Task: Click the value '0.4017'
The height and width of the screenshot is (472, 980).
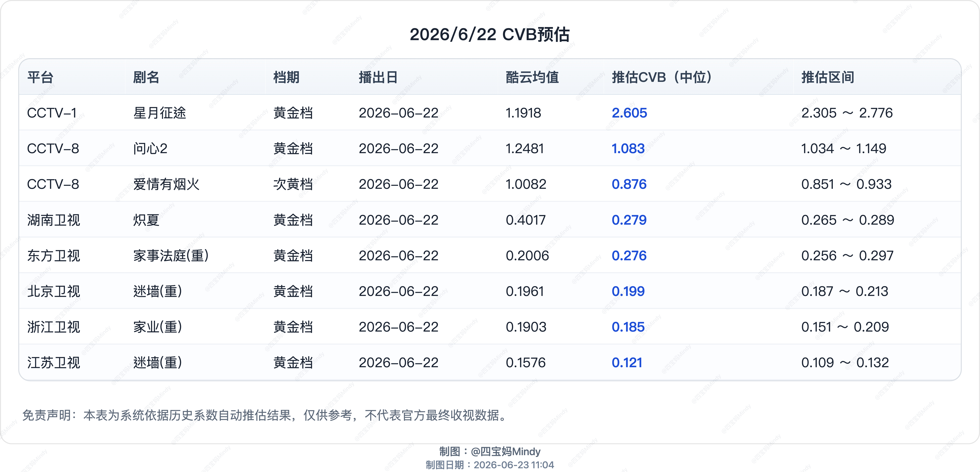Action: pos(525,220)
